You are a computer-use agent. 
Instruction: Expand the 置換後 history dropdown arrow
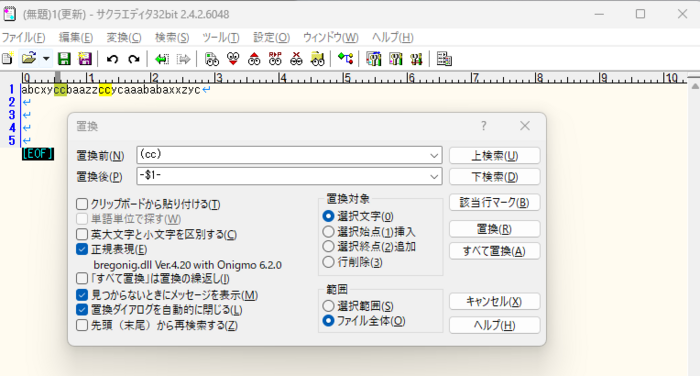pos(434,176)
